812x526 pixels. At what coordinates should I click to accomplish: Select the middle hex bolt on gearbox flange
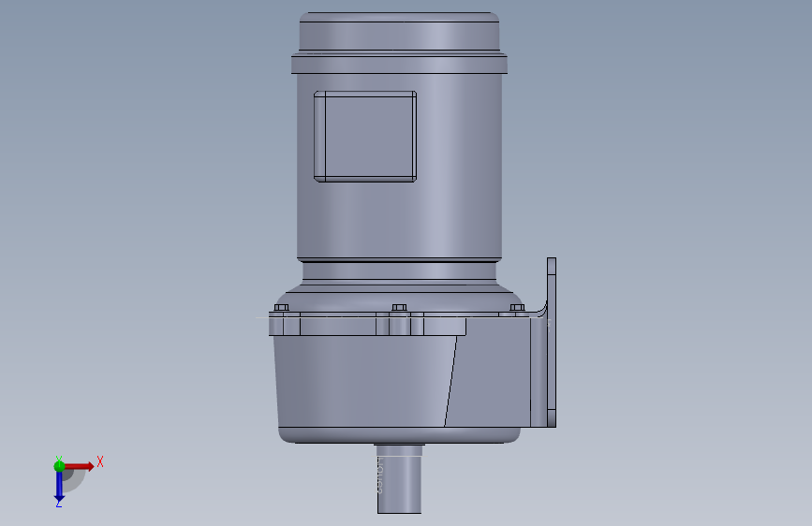click(x=399, y=308)
